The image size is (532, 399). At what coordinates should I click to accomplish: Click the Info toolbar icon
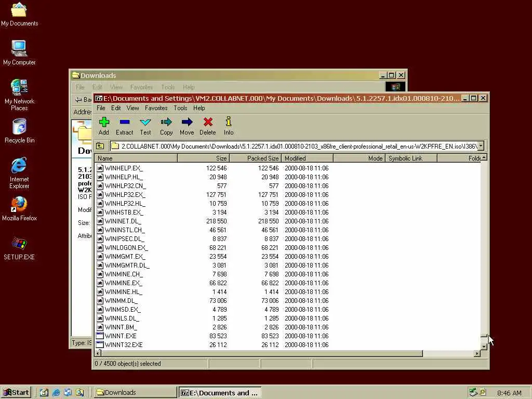coord(229,122)
